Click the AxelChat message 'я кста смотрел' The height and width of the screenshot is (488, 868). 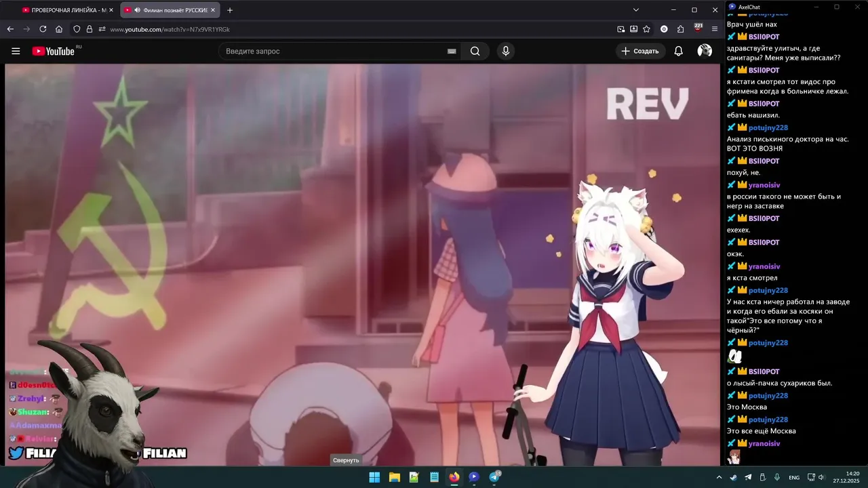click(752, 278)
